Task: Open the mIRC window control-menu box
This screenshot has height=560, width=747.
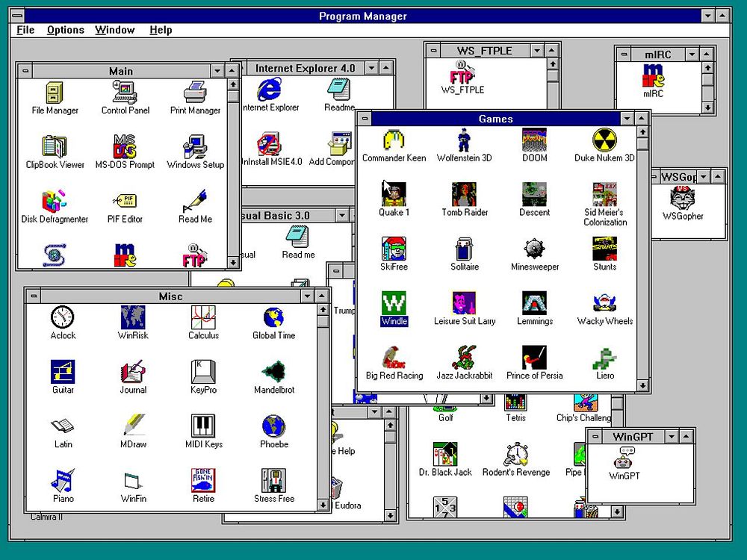Action: click(x=624, y=55)
